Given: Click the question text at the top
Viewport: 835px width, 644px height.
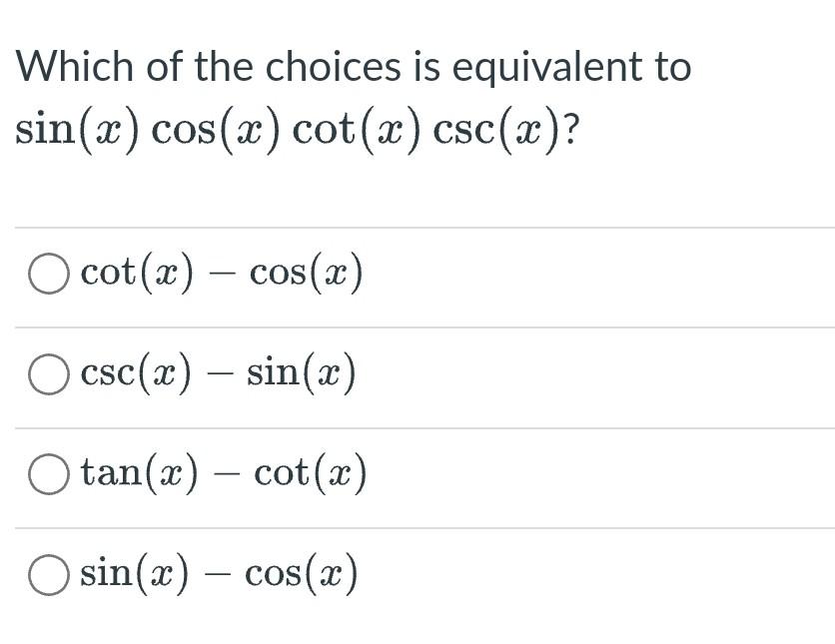Looking at the screenshot, I should click(x=355, y=66).
